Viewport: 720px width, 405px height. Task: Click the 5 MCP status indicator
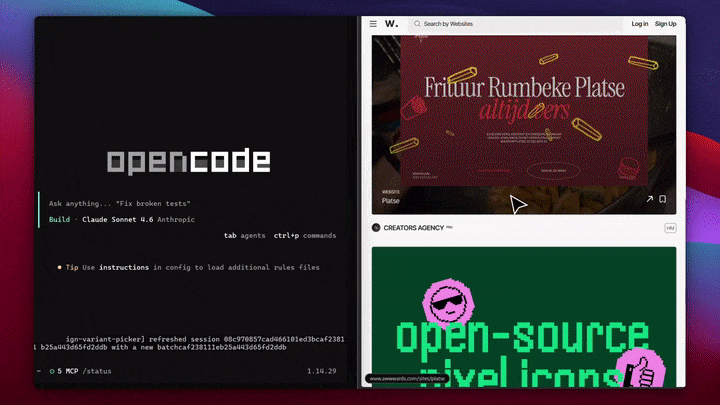64,371
